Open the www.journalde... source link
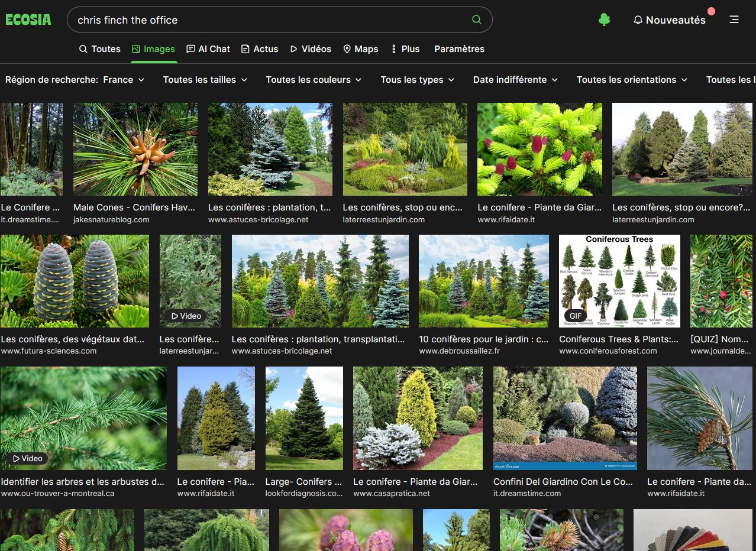756x551 pixels. pos(720,351)
